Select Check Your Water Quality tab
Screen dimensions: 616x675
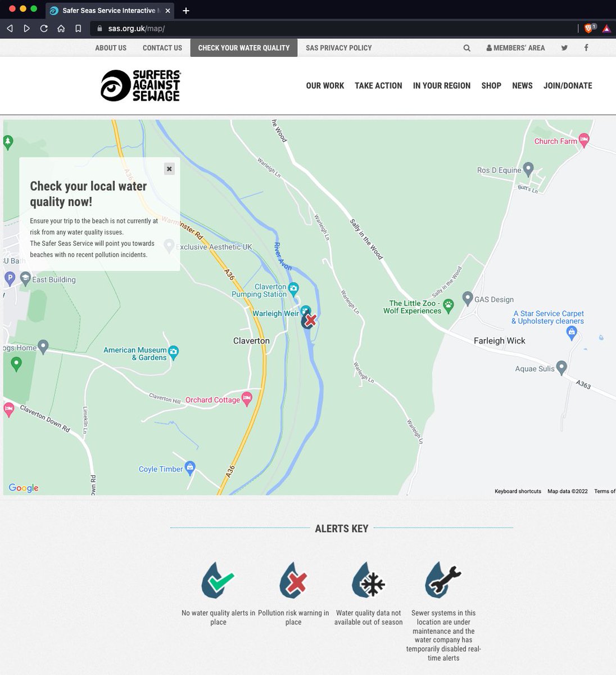point(244,48)
